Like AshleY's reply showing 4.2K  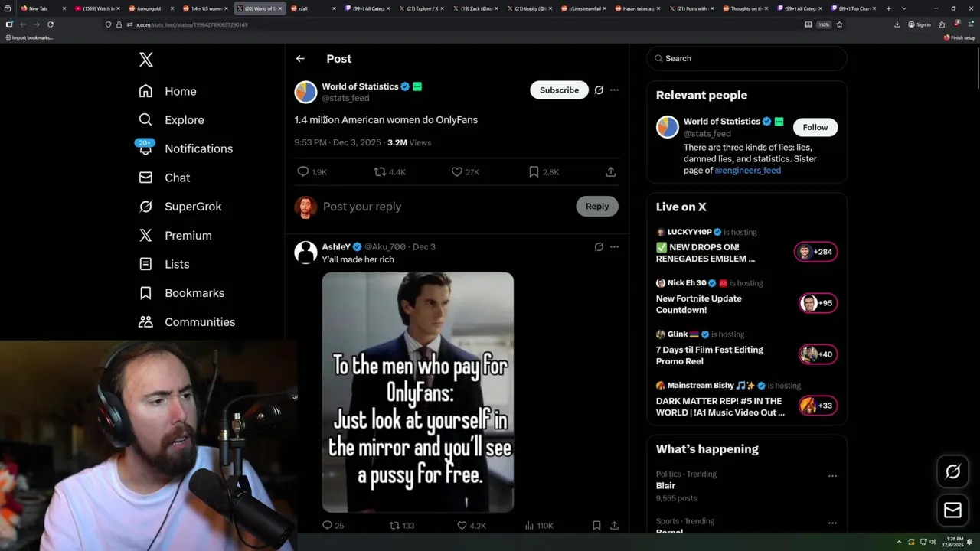click(x=471, y=526)
